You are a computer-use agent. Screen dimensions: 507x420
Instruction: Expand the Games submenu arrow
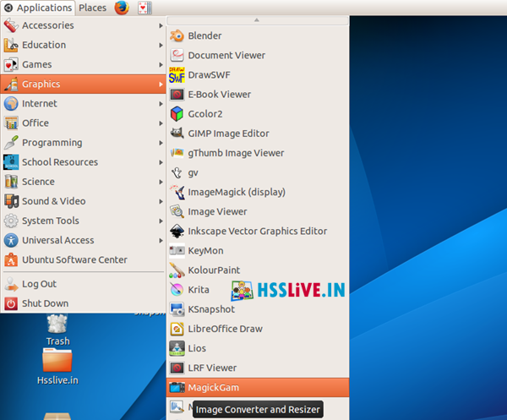161,65
